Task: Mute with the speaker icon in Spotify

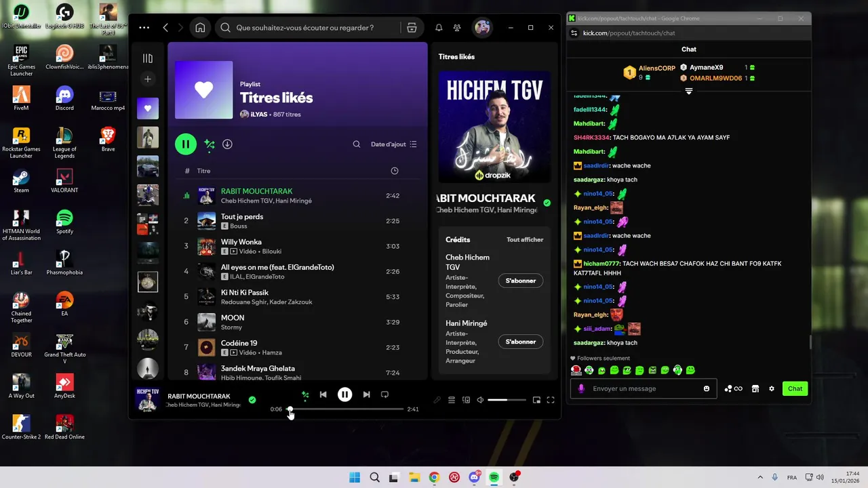Action: point(480,400)
